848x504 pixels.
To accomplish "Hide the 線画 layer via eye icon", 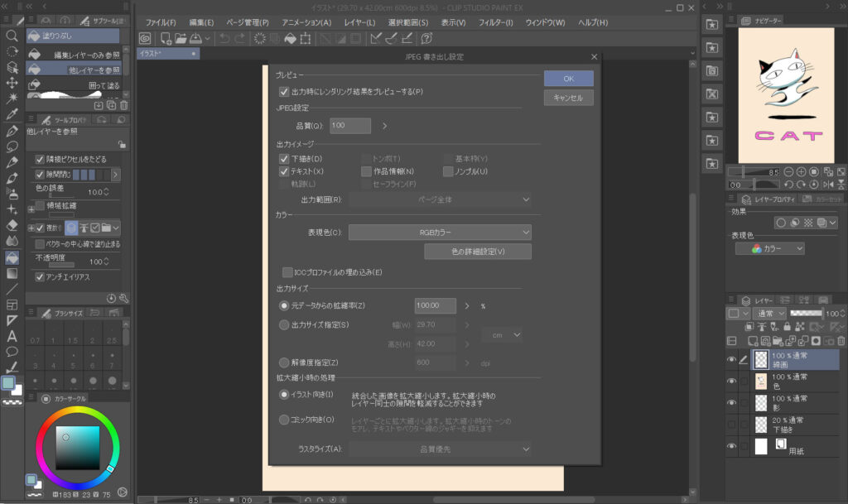I will point(731,359).
